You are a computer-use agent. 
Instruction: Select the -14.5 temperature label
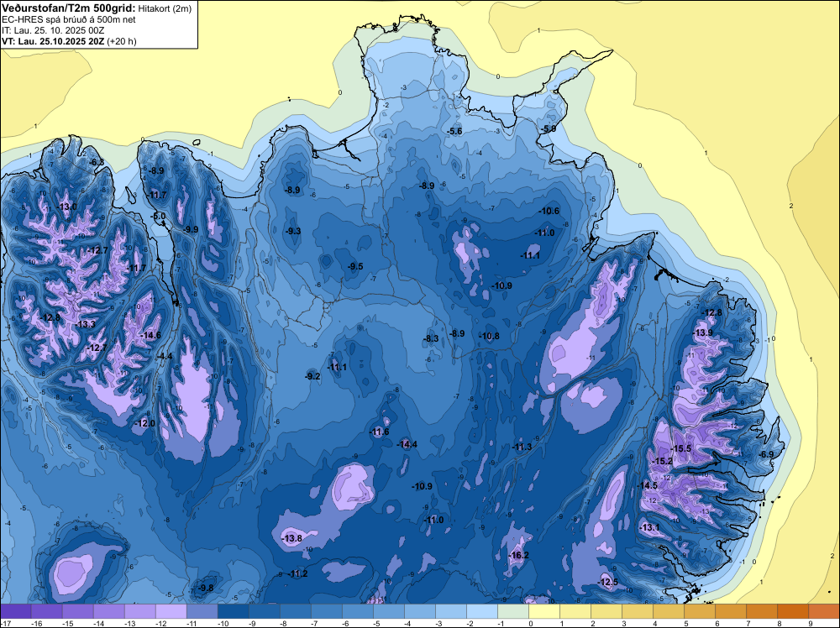(x=647, y=485)
